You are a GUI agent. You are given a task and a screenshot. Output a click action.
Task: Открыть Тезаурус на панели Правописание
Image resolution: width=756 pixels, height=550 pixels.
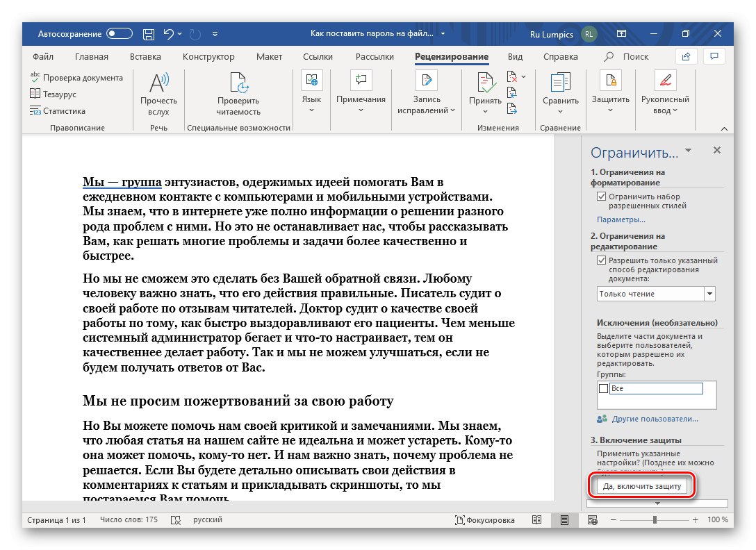coord(55,93)
